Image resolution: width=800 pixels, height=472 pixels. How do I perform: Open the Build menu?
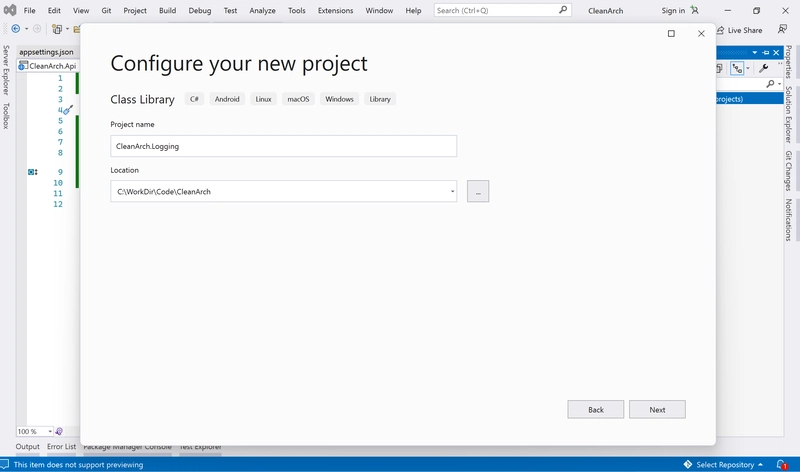(x=168, y=10)
